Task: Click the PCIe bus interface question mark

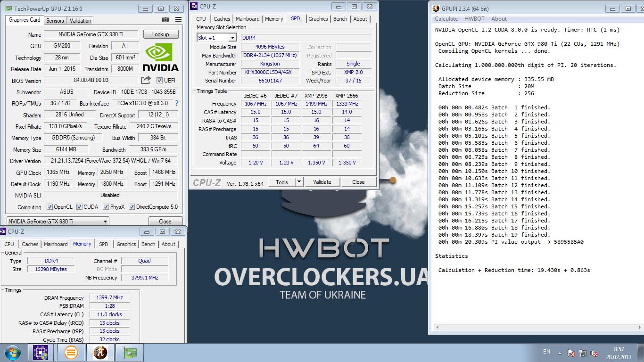Action: 177,103
